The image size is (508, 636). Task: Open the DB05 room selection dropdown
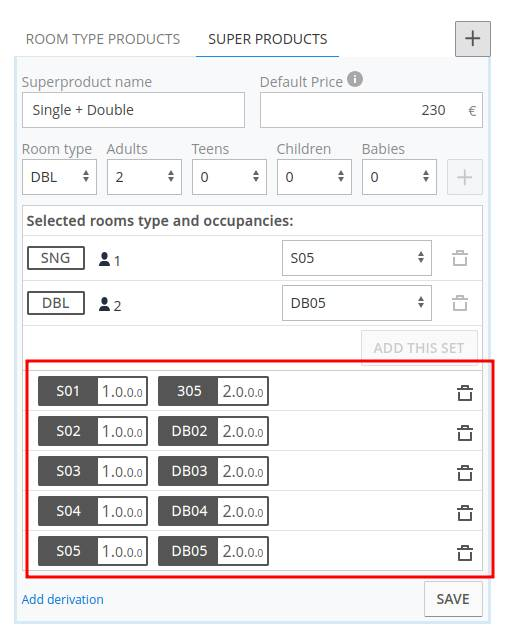pos(357,303)
